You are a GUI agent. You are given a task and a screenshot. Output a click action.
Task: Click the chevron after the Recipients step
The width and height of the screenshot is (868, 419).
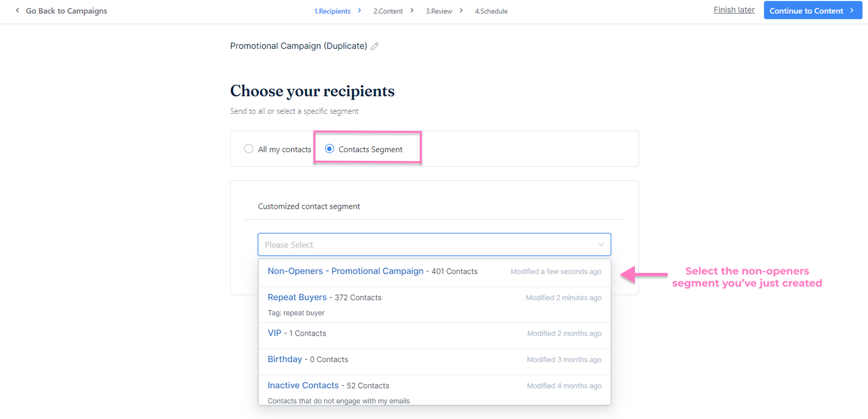coord(360,10)
